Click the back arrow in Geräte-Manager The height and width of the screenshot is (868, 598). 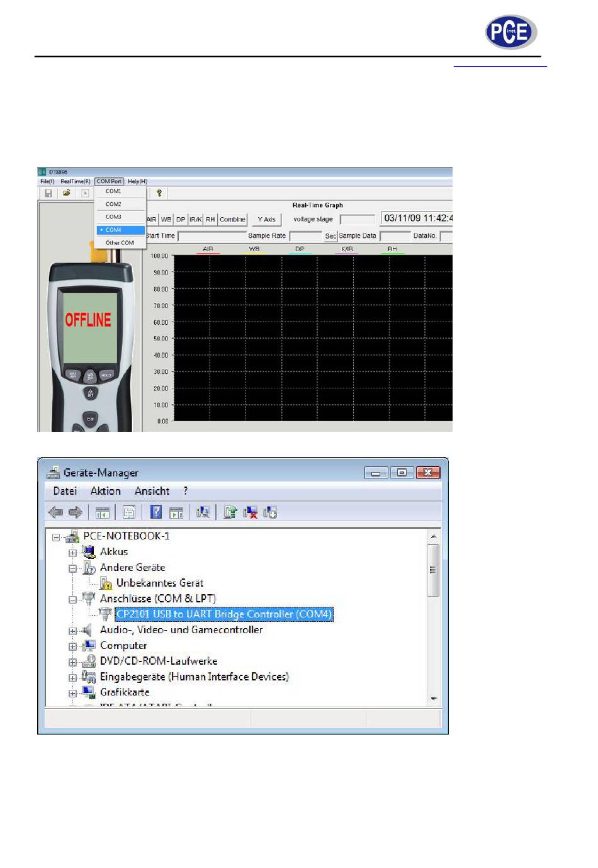pos(55,512)
